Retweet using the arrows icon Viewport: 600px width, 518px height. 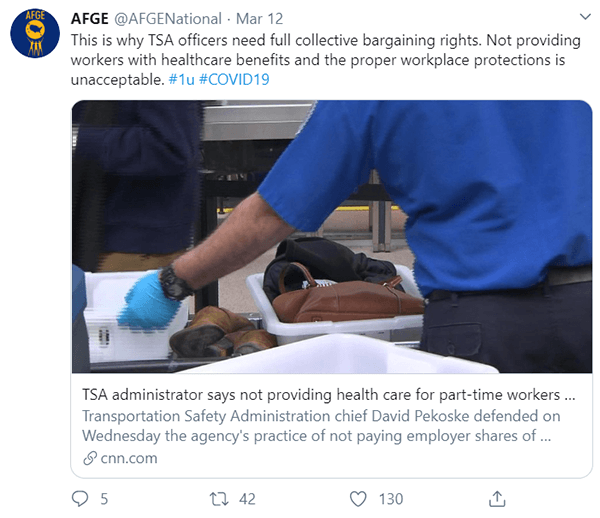pyautogui.click(x=219, y=499)
